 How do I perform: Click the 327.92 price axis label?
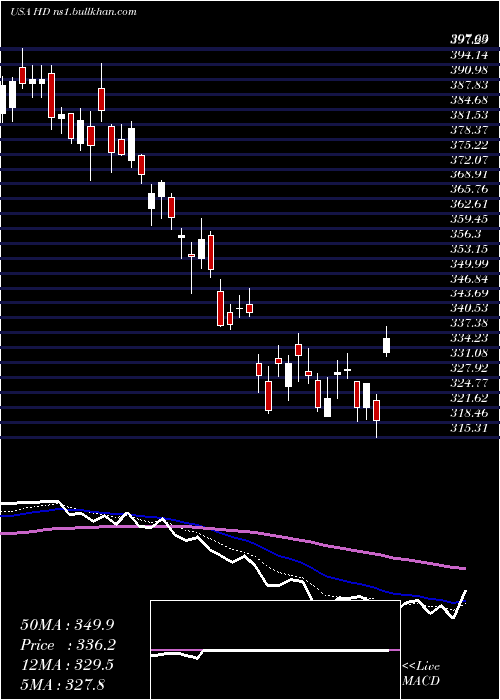point(469,368)
